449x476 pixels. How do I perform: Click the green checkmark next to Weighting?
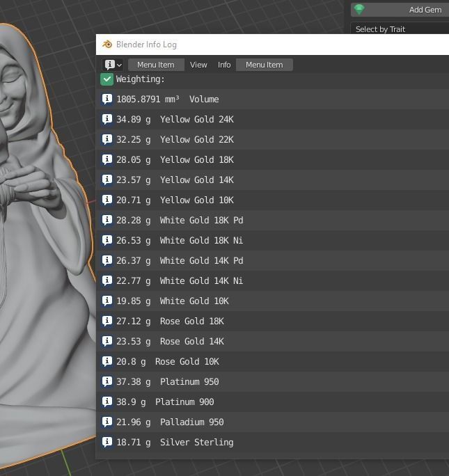107,79
